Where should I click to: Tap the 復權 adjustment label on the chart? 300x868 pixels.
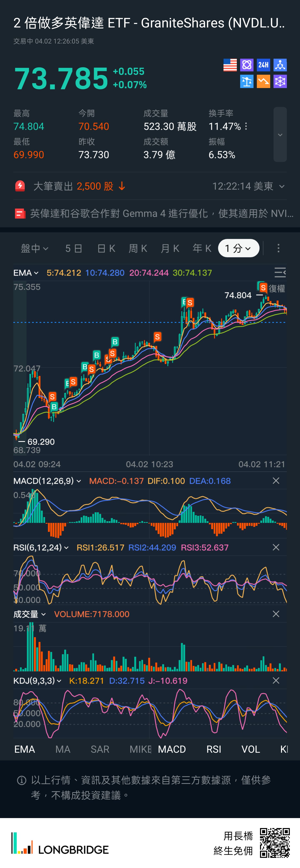pos(277,289)
